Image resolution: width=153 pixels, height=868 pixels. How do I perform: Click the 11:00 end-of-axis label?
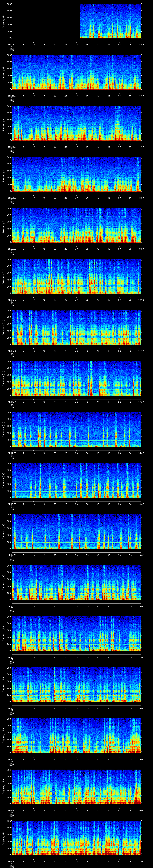(141, 351)
